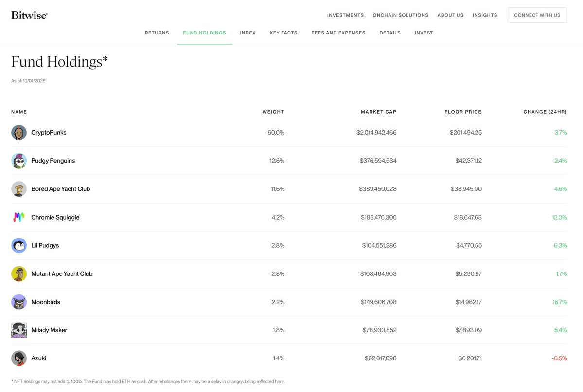Click the Weight column header
Viewport: 583px width, 392px height.
273,112
